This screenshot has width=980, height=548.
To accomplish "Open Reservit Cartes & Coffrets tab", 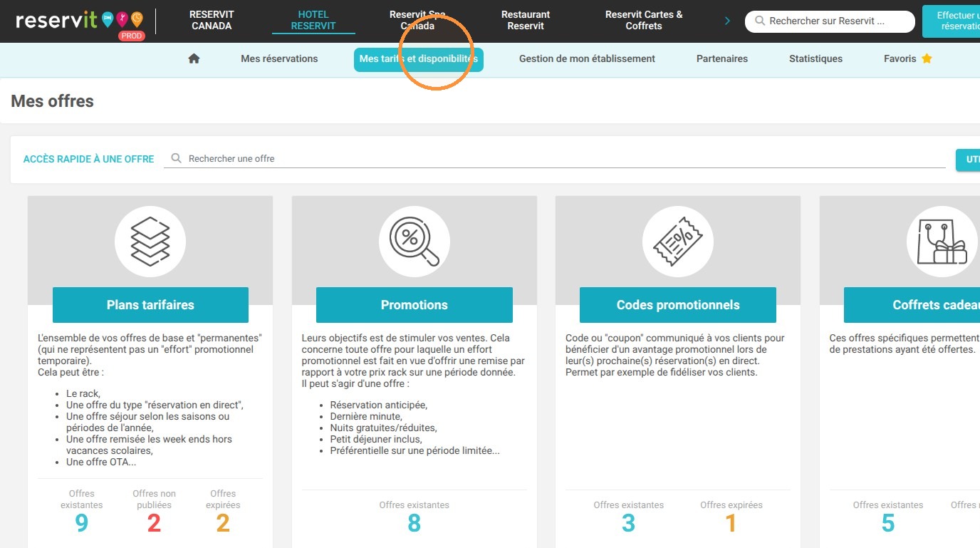I will (x=644, y=20).
